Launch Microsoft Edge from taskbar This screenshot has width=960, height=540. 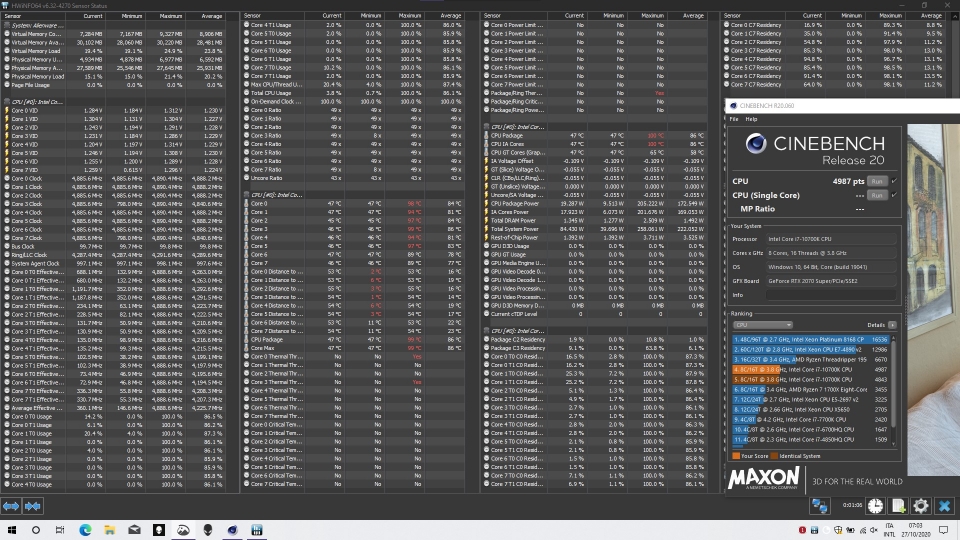tap(85, 530)
